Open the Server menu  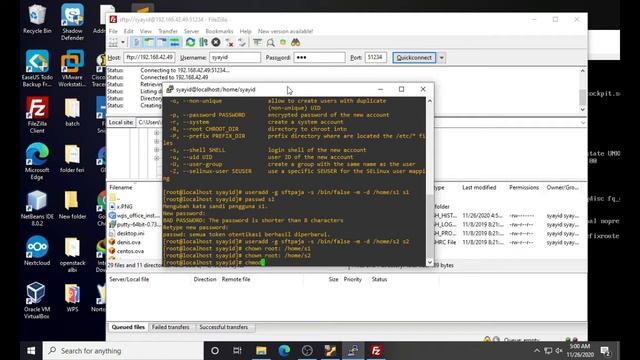tap(191, 31)
